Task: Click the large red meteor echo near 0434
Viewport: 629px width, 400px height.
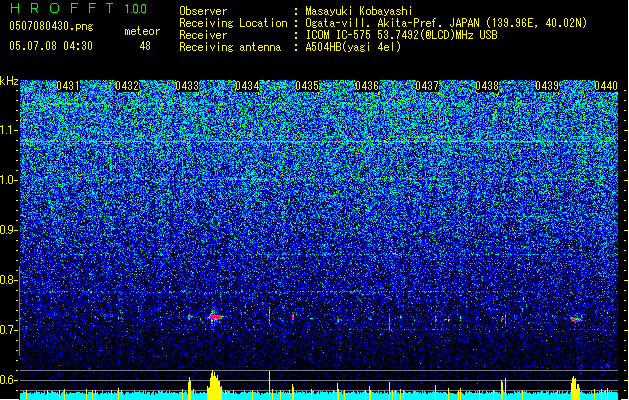Action: [x=215, y=317]
